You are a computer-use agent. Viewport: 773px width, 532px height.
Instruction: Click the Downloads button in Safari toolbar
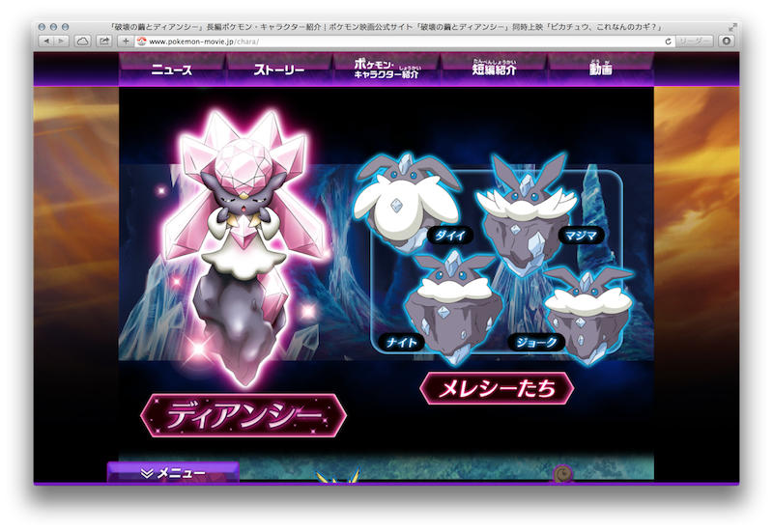click(x=727, y=42)
